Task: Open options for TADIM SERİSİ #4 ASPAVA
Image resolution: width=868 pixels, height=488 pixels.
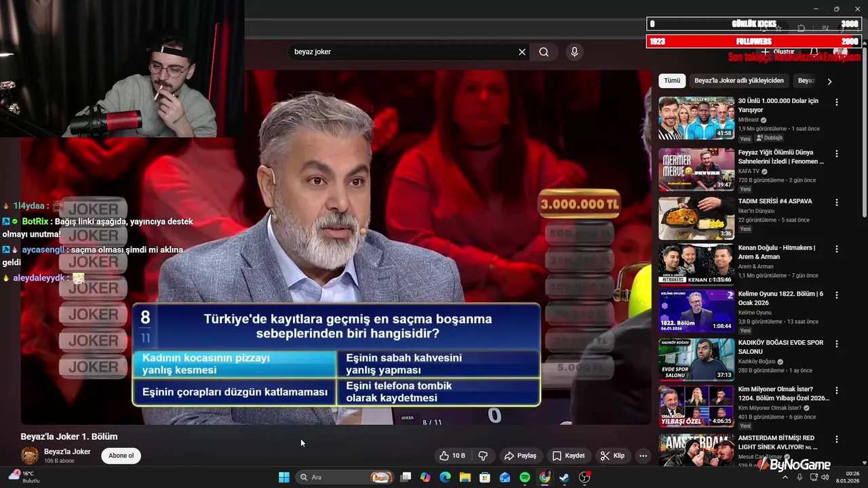Action: pyautogui.click(x=837, y=203)
